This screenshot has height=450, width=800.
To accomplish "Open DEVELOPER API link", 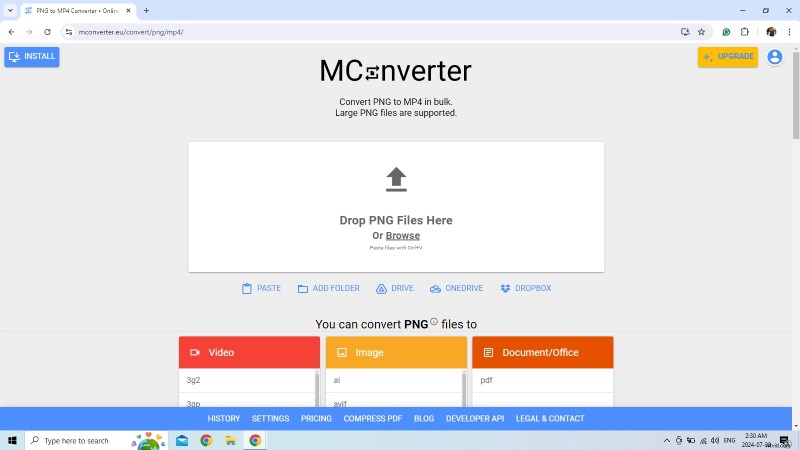I will click(475, 418).
